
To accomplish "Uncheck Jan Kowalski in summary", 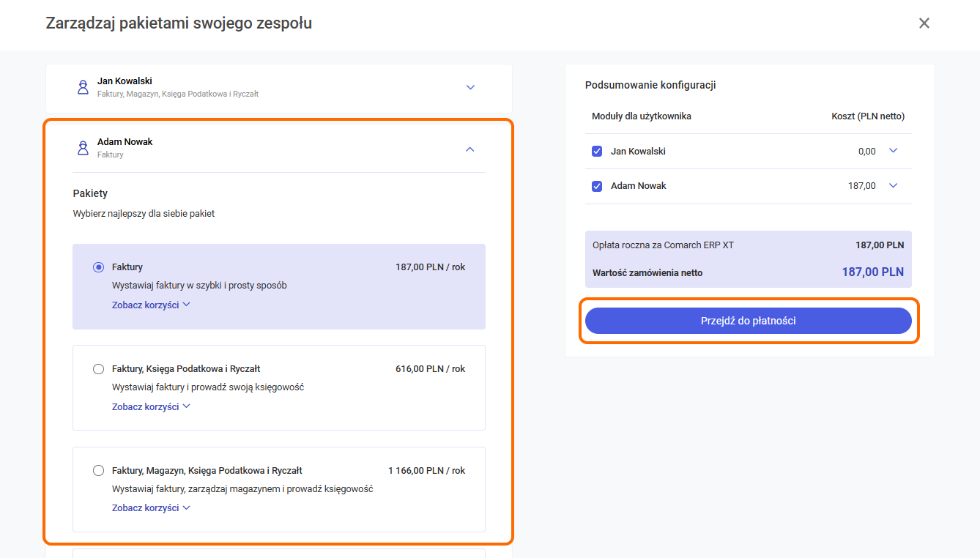I will (x=597, y=152).
